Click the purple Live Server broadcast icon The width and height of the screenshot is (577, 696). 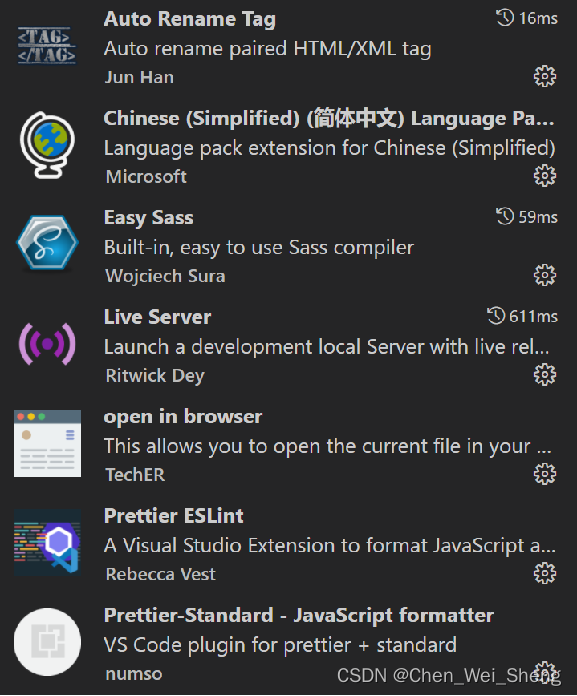coord(47,344)
